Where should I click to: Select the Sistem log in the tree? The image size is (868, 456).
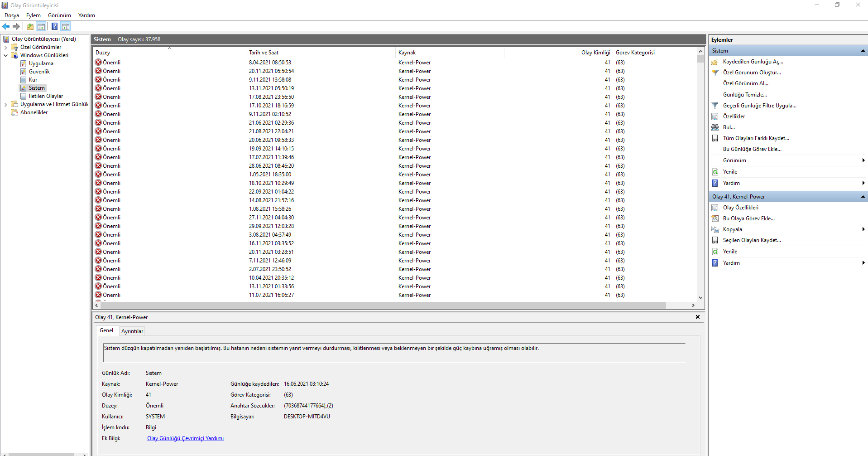point(37,88)
